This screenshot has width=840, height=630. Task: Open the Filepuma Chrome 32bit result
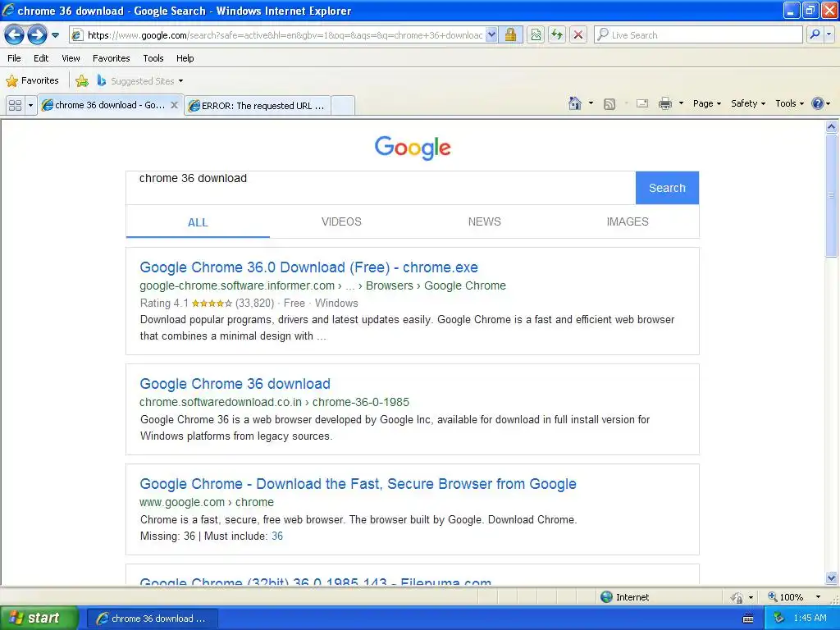coord(316,581)
